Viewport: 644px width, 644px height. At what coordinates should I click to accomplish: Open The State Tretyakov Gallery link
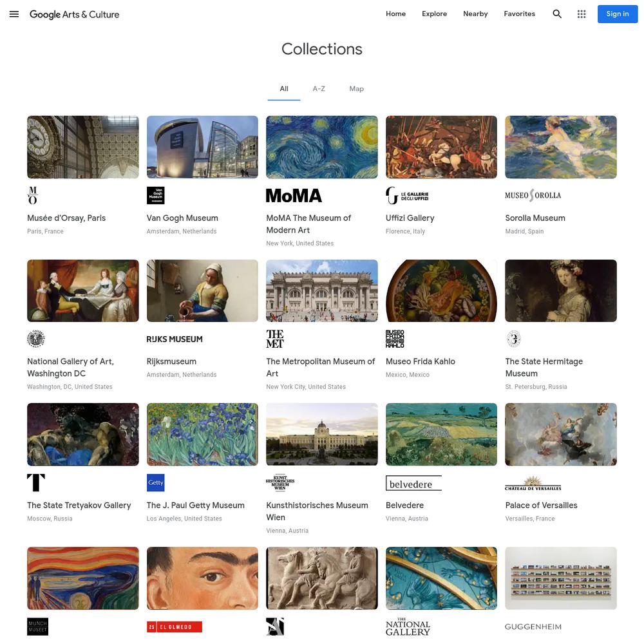tap(79, 506)
